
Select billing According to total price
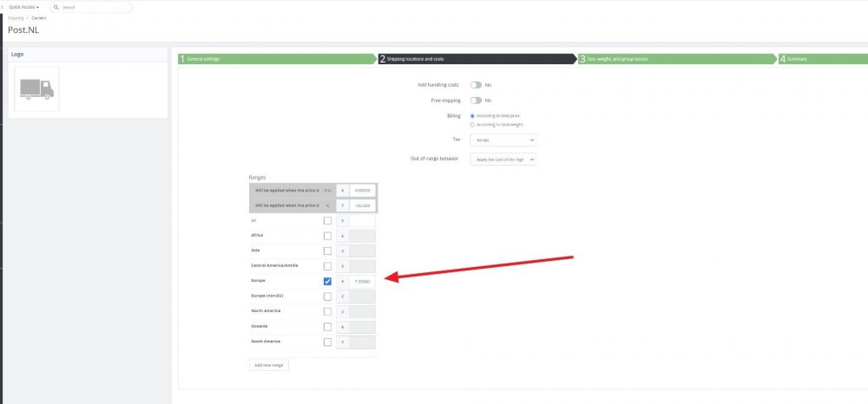click(472, 116)
